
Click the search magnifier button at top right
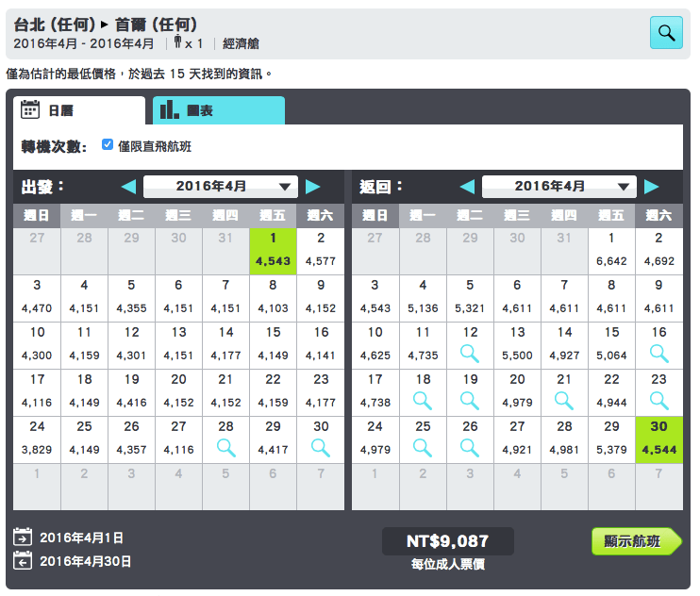click(x=666, y=33)
